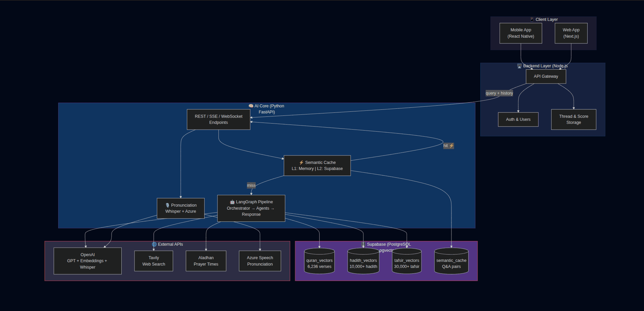Select the REST / SSE / WebSocket Endpoints node

pyautogui.click(x=218, y=119)
